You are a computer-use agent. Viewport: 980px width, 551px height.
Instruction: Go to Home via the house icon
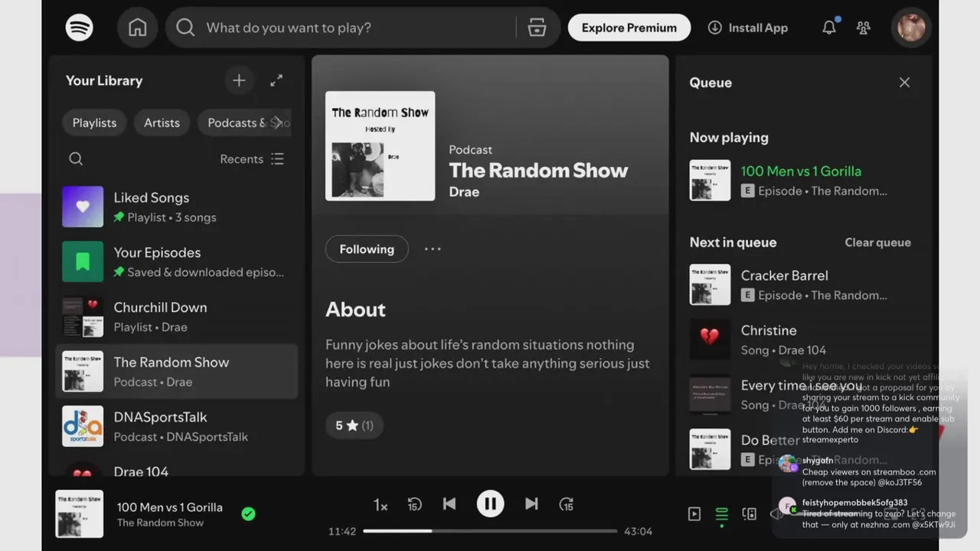[137, 28]
